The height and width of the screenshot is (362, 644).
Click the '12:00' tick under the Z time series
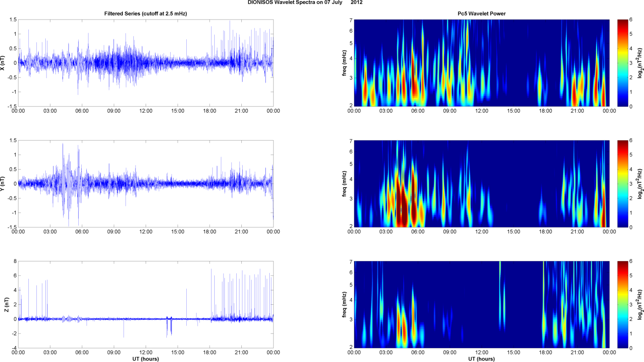[146, 352]
